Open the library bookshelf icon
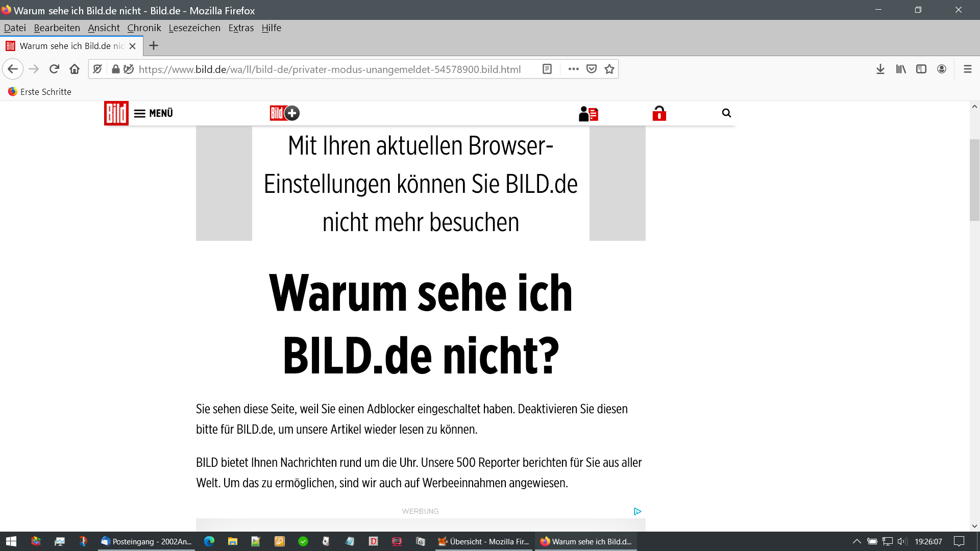Viewport: 980px width, 551px height. coord(901,69)
